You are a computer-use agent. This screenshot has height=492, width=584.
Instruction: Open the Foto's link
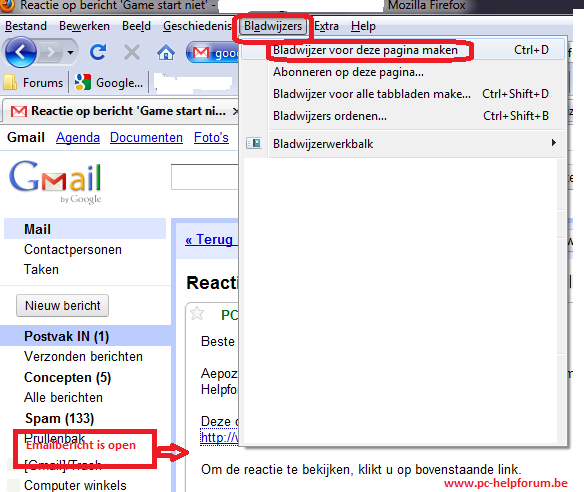tap(211, 137)
